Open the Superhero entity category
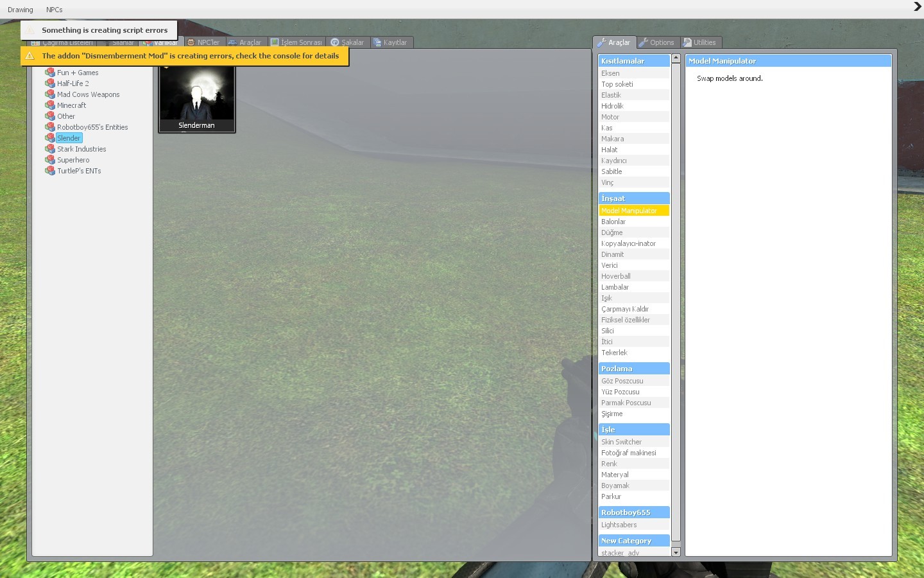 tap(73, 160)
